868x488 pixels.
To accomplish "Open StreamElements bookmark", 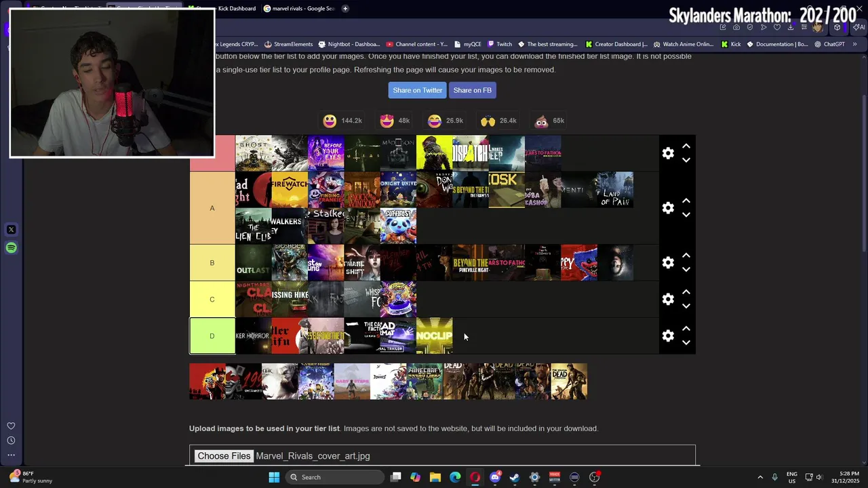I will point(289,44).
